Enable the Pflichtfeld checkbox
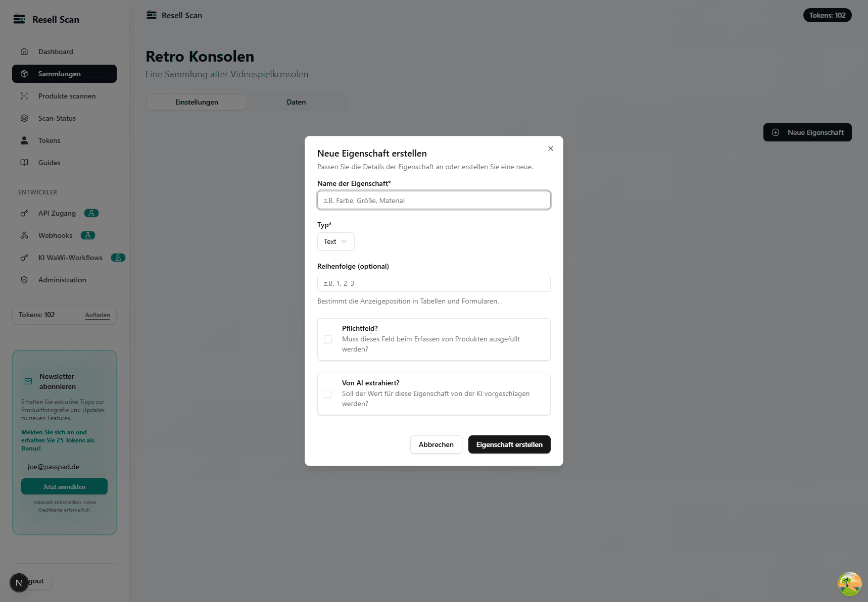This screenshot has height=602, width=868. pyautogui.click(x=328, y=339)
